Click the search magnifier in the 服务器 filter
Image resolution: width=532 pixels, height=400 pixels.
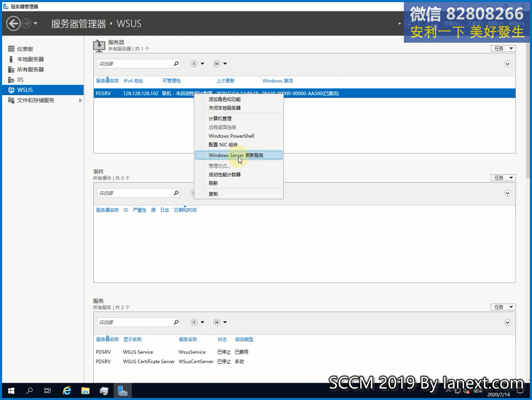tap(176, 63)
